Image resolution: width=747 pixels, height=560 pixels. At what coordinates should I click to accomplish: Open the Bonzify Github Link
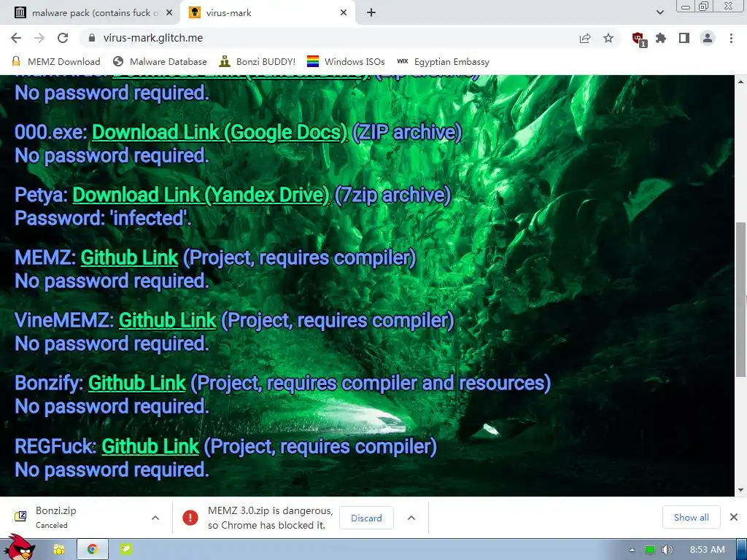(x=136, y=384)
